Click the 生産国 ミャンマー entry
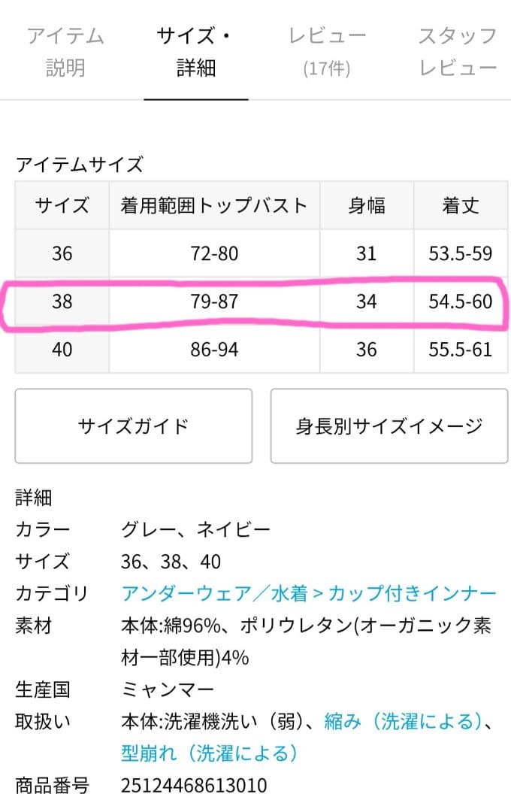The image size is (511, 812). coord(166,686)
